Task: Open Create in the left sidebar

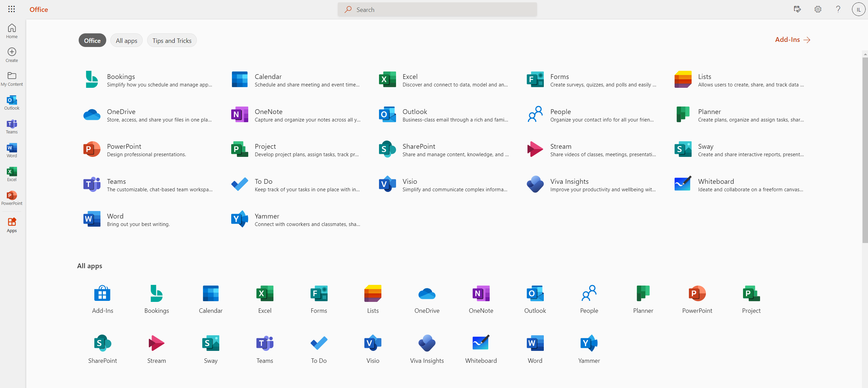Action: (12, 55)
